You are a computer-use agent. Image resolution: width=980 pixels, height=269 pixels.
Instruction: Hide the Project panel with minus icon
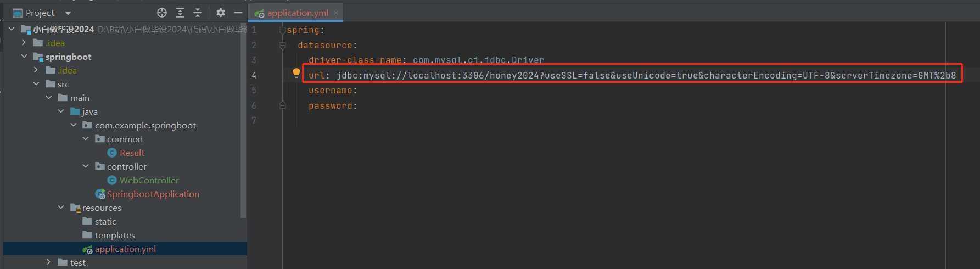[x=238, y=13]
